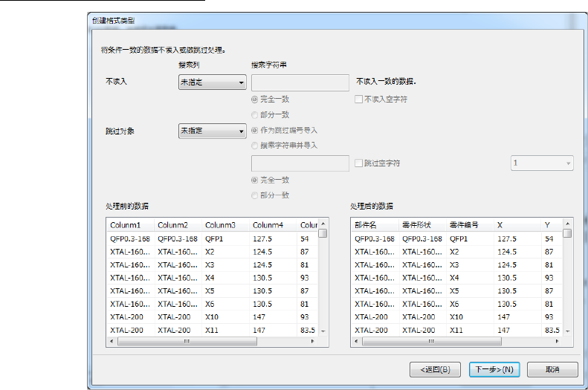Click horizontal scrollbar thumb in 处理前的数据 table

tap(187, 341)
